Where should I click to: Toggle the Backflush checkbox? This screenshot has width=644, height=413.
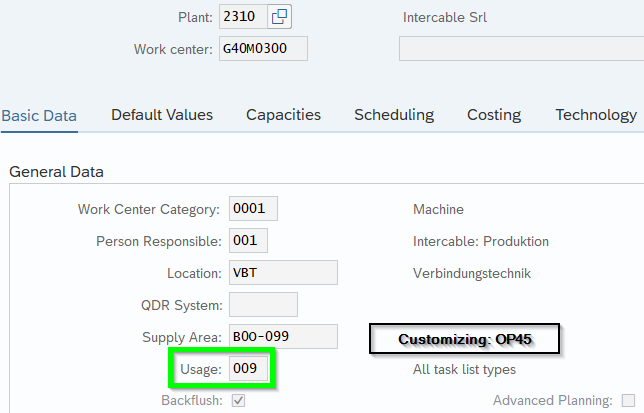pos(238,401)
